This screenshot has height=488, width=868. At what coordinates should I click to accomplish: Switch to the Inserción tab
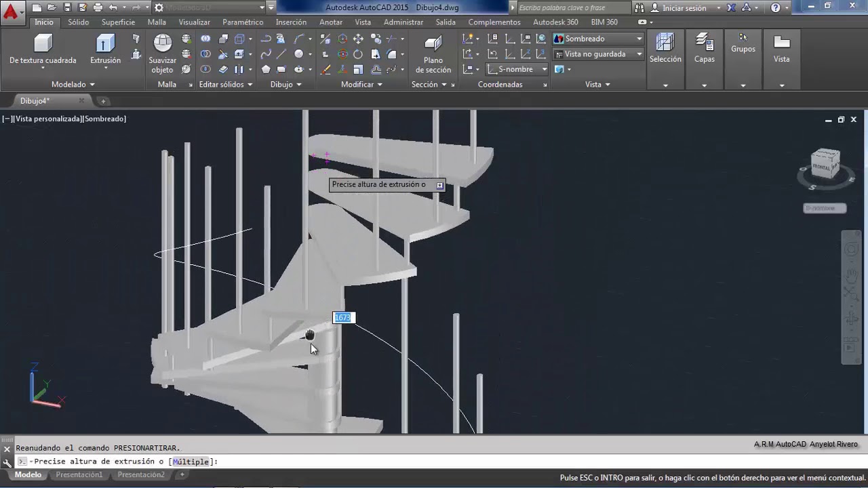click(291, 22)
